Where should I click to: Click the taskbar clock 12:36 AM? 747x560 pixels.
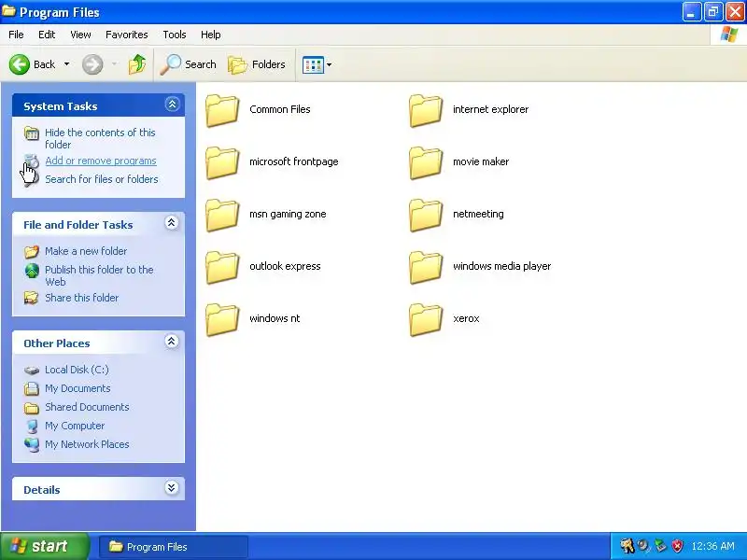[x=712, y=546]
